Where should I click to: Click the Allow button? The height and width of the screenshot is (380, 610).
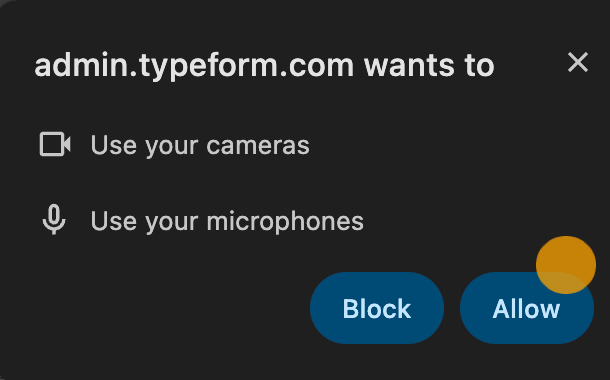tap(527, 308)
